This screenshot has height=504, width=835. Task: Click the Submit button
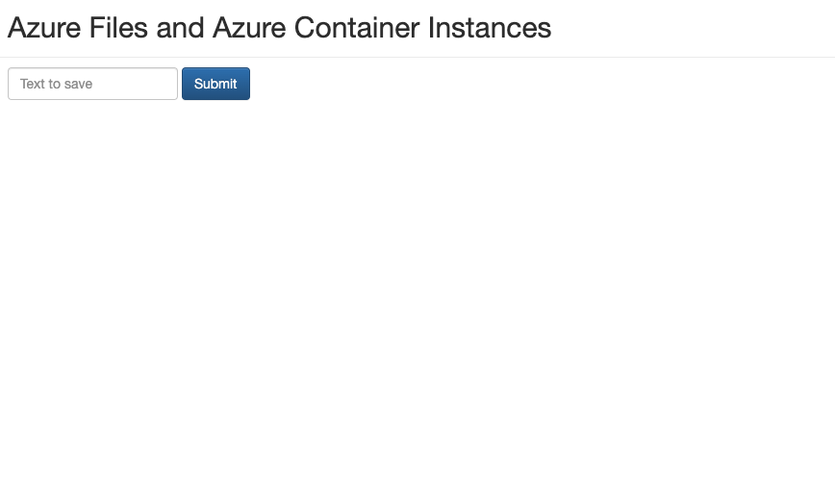click(215, 84)
